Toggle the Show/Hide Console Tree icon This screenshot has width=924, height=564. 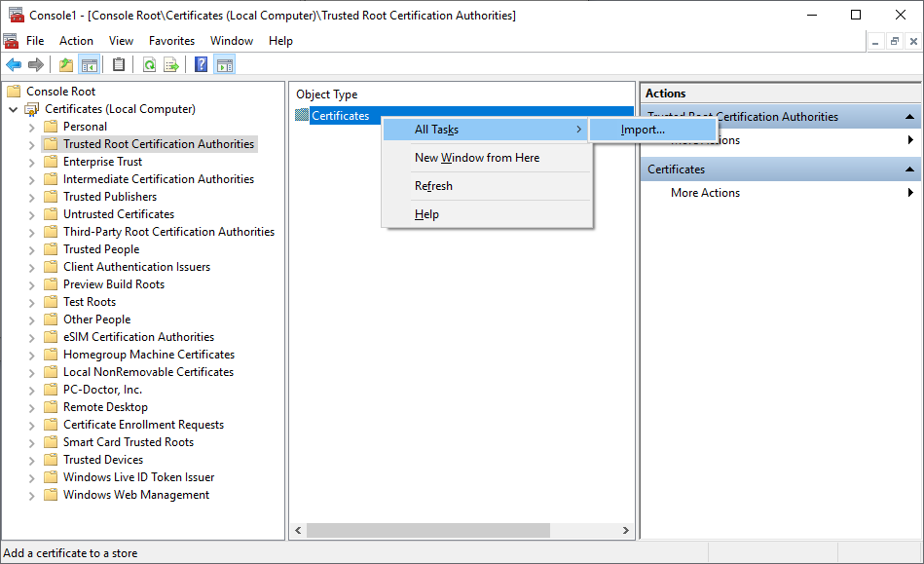(90, 65)
